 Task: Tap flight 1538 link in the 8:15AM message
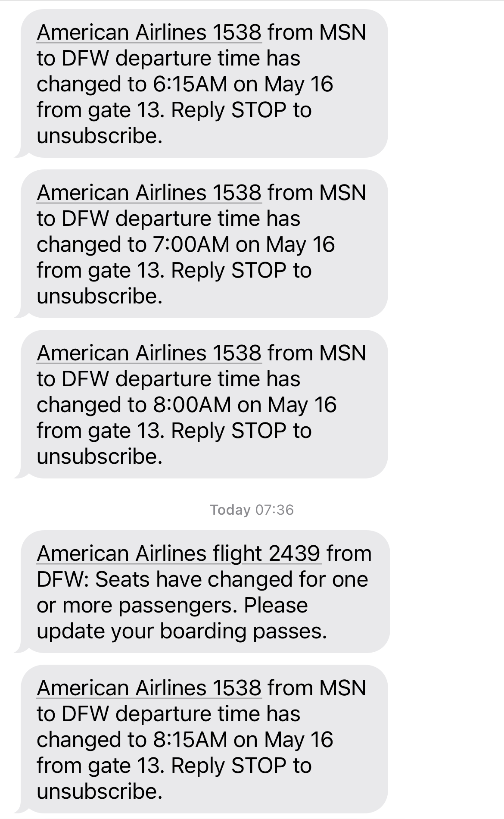(x=149, y=688)
